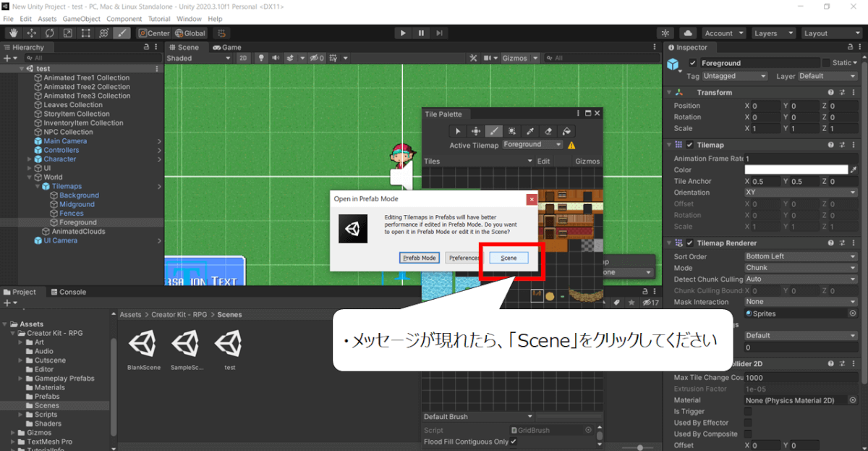Select the Scale tool in main toolbar
868x451 pixels.
point(68,33)
